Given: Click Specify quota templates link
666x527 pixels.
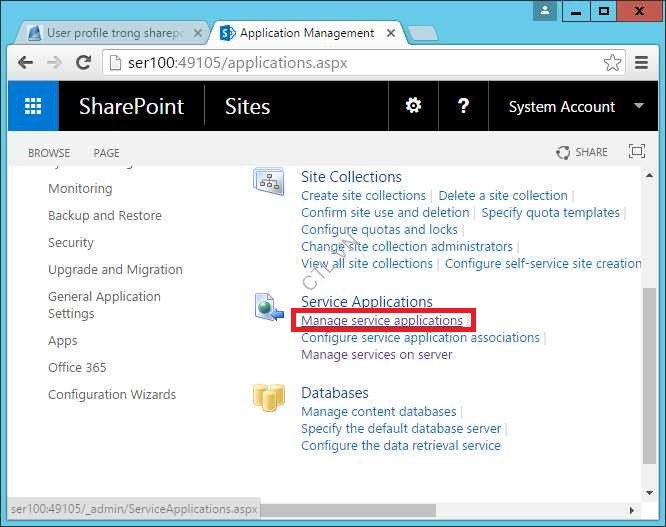Looking at the screenshot, I should point(550,212).
